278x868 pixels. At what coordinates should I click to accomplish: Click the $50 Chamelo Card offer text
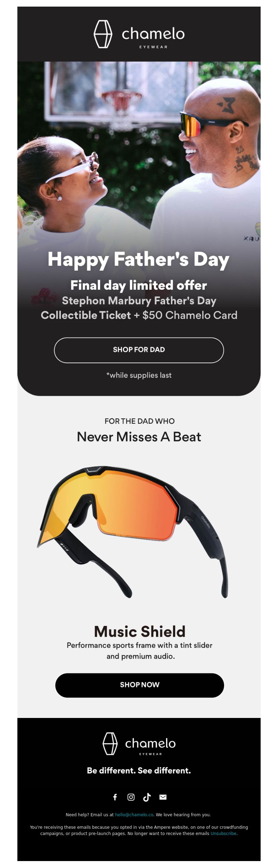190,315
